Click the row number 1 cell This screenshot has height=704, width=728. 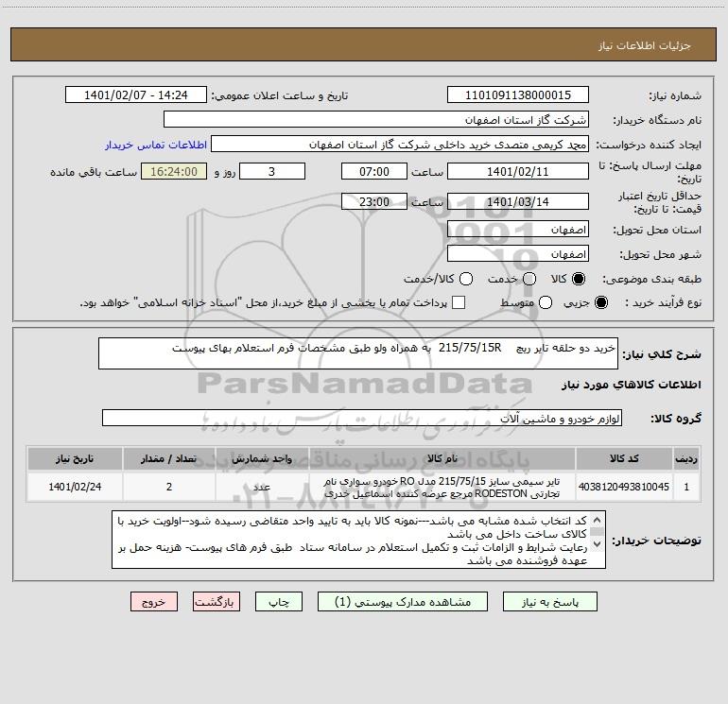coord(686,487)
